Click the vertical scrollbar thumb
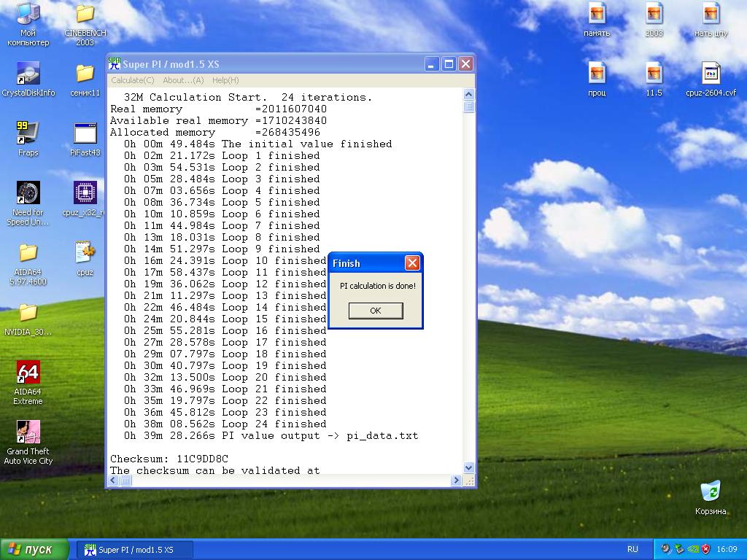The image size is (747, 560). click(469, 106)
